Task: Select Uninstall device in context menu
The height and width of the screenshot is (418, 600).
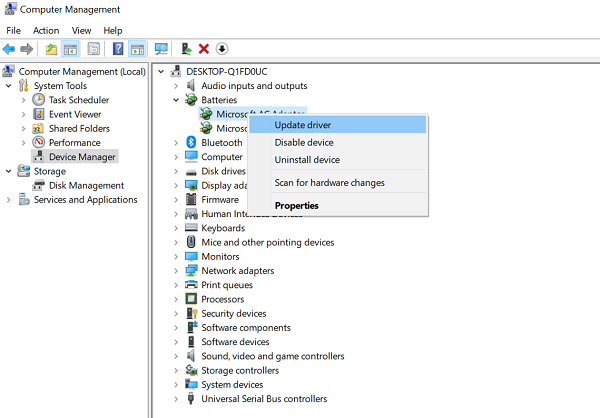Action: [307, 160]
